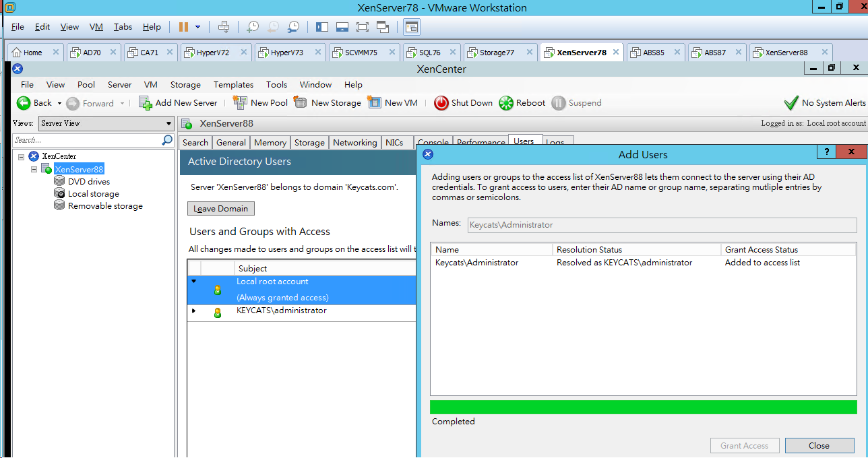Open the VMware File menu

(x=18, y=27)
